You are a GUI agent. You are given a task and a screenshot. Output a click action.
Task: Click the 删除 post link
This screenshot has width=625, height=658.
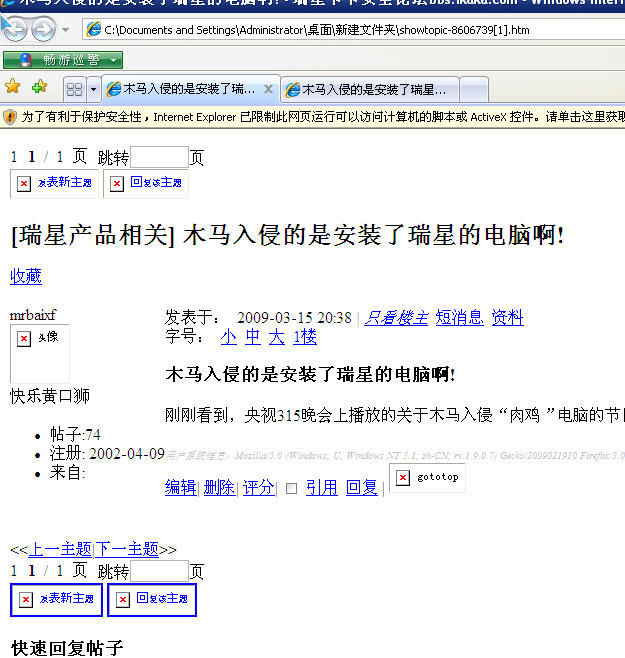(x=220, y=488)
